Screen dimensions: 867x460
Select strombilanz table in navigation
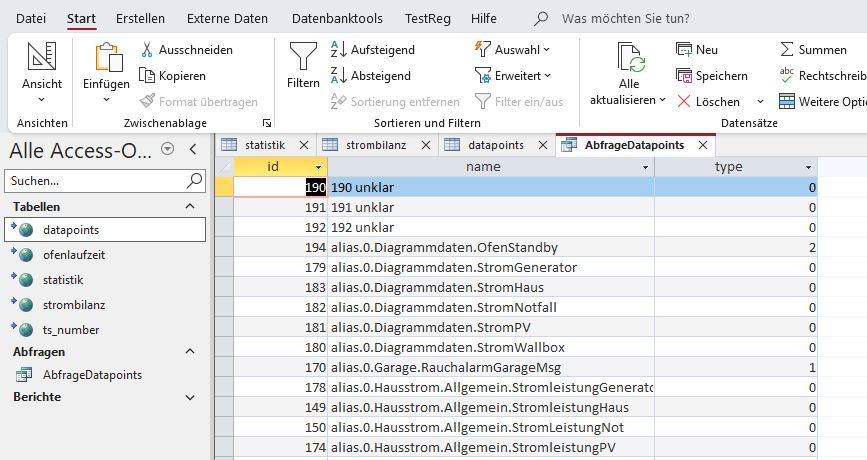point(74,305)
